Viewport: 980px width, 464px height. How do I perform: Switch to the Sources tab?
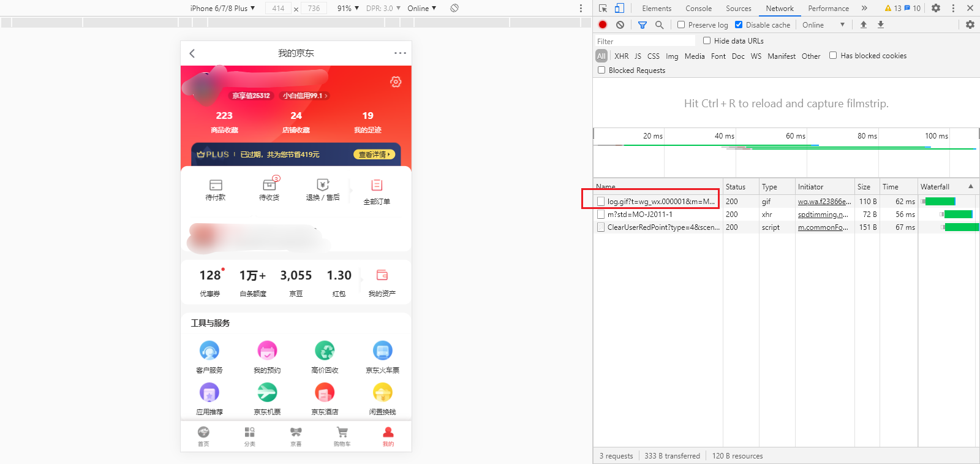pyautogui.click(x=738, y=9)
